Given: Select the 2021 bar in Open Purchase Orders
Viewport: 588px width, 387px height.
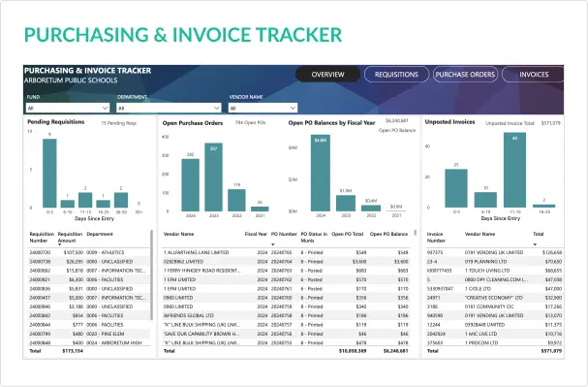Looking at the screenshot, I should click(x=260, y=210).
